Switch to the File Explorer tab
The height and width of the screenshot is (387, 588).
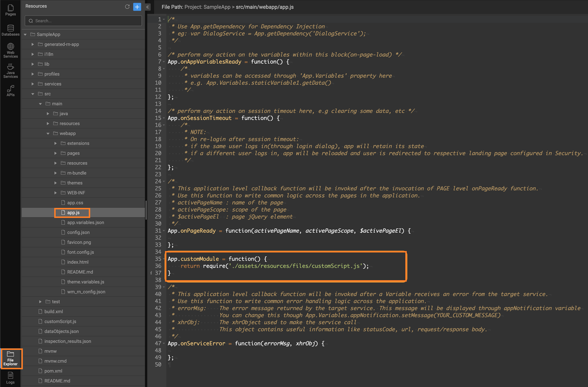[11, 359]
